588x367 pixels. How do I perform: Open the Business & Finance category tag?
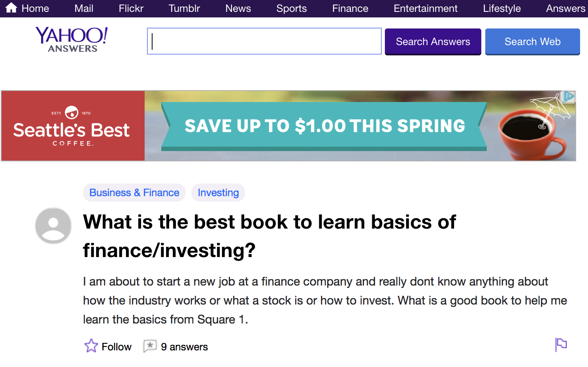[134, 193]
